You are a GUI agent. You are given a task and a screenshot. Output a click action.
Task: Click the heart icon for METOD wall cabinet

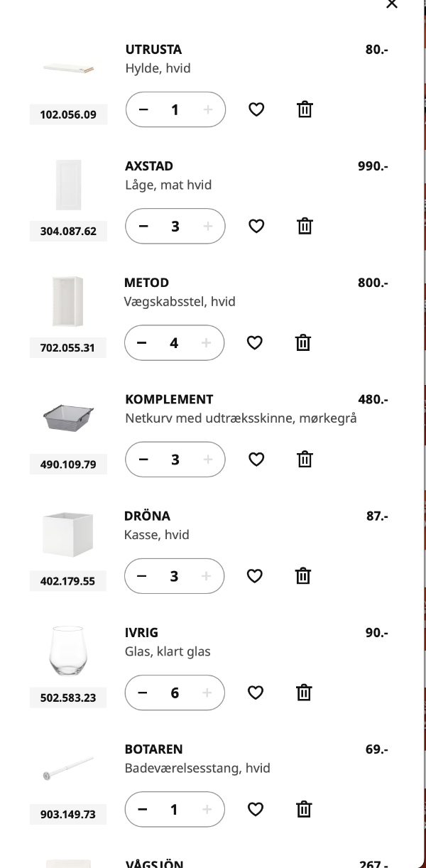pyautogui.click(x=254, y=342)
